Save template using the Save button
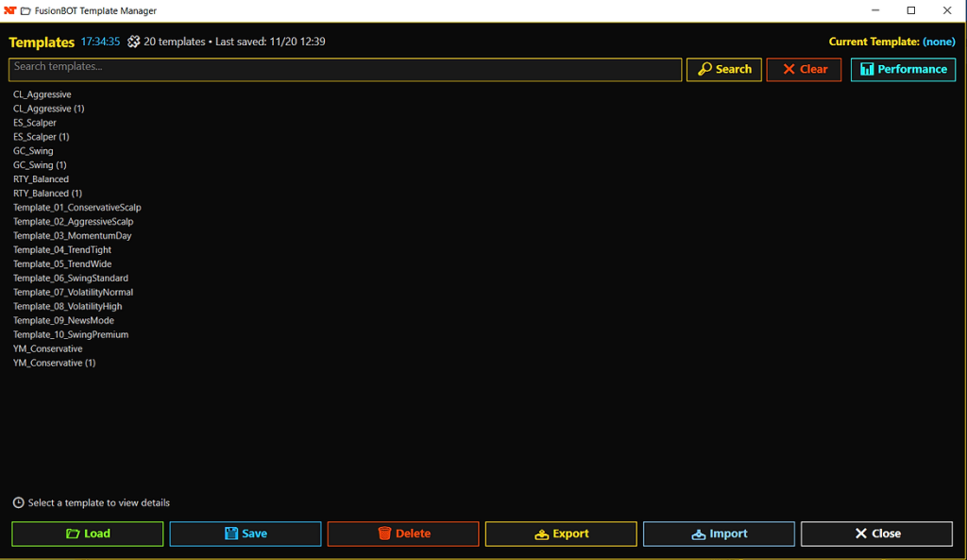 (x=246, y=534)
